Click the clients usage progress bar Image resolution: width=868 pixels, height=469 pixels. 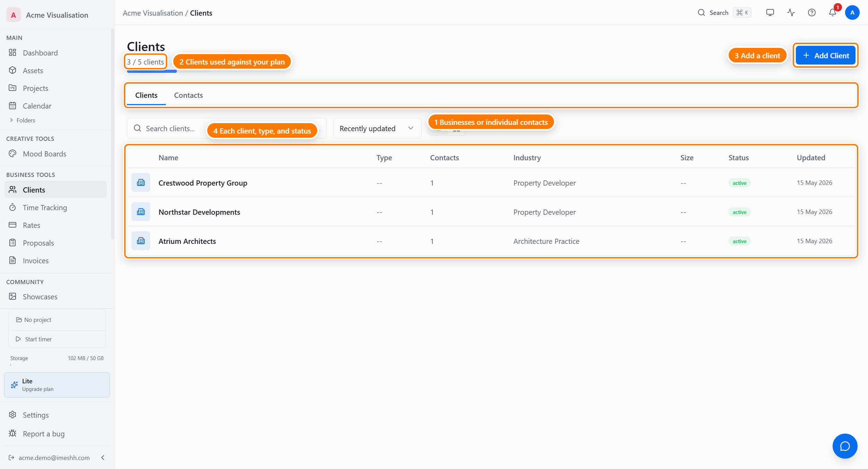tap(169, 71)
